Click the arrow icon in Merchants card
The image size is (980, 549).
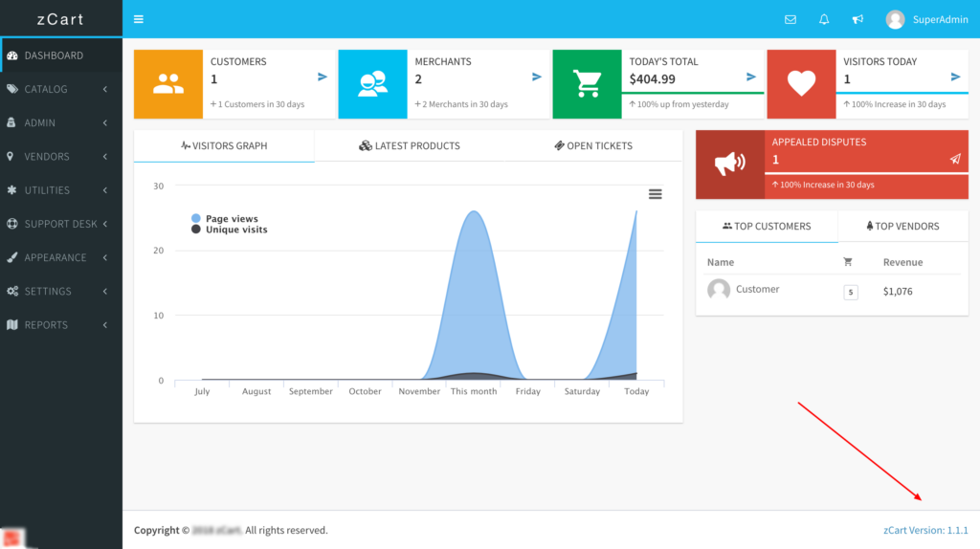[537, 77]
